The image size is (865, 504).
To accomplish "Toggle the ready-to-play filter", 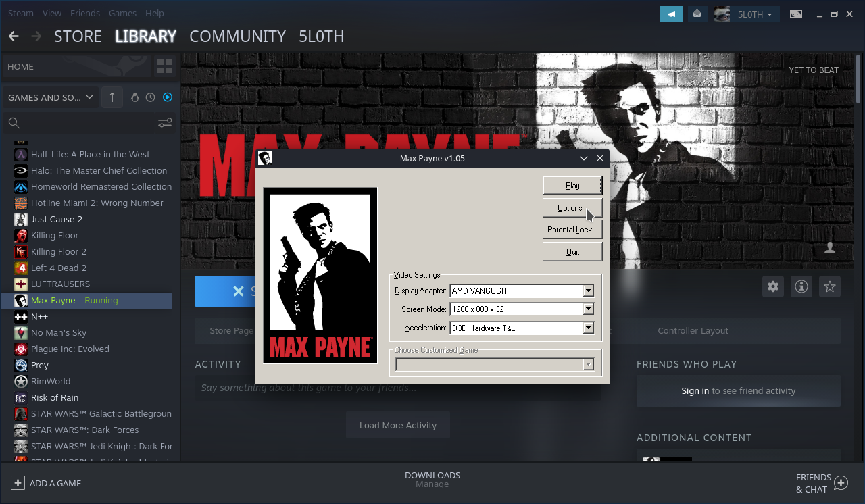I will tap(168, 97).
